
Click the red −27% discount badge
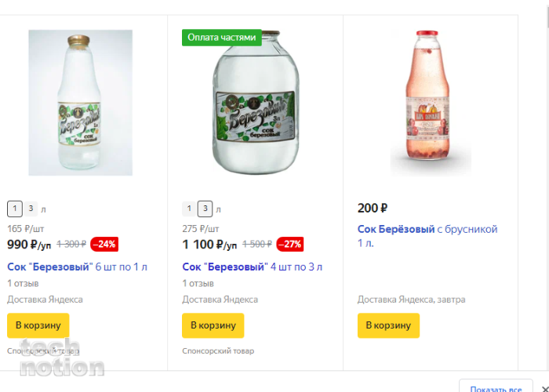pos(290,244)
